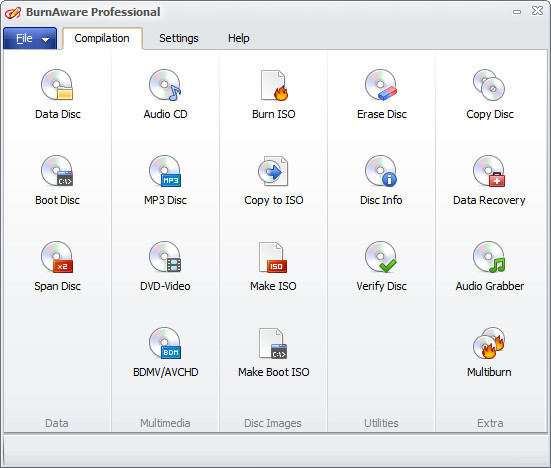The image size is (551, 468).
Task: Click the Make Boot ISO icon
Action: [x=273, y=352]
